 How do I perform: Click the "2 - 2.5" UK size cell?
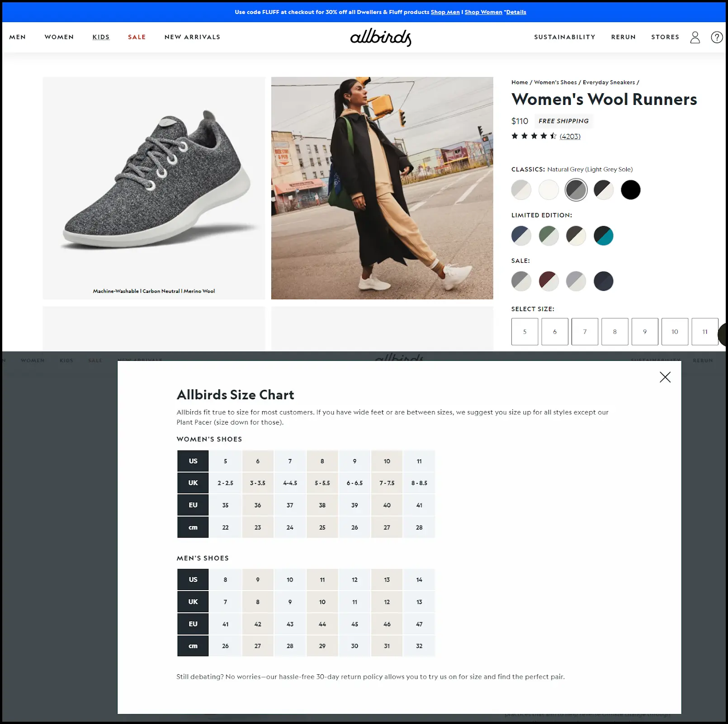point(225,483)
